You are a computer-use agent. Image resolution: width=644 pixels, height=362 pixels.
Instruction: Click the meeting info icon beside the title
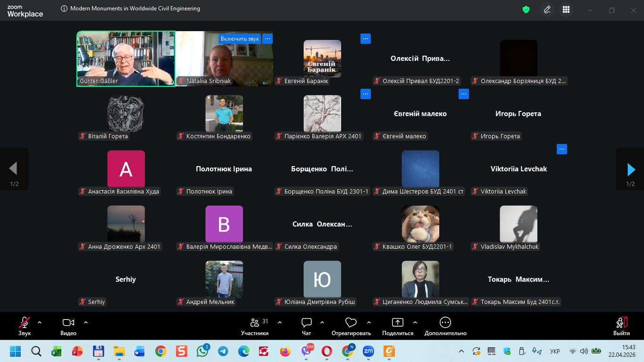coord(64,8)
